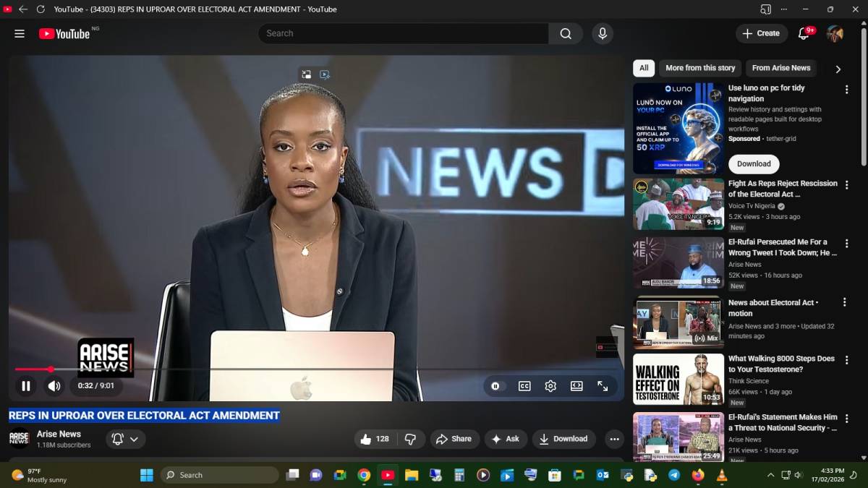
Task: Open File Explorer from taskbar
Action: click(412, 475)
